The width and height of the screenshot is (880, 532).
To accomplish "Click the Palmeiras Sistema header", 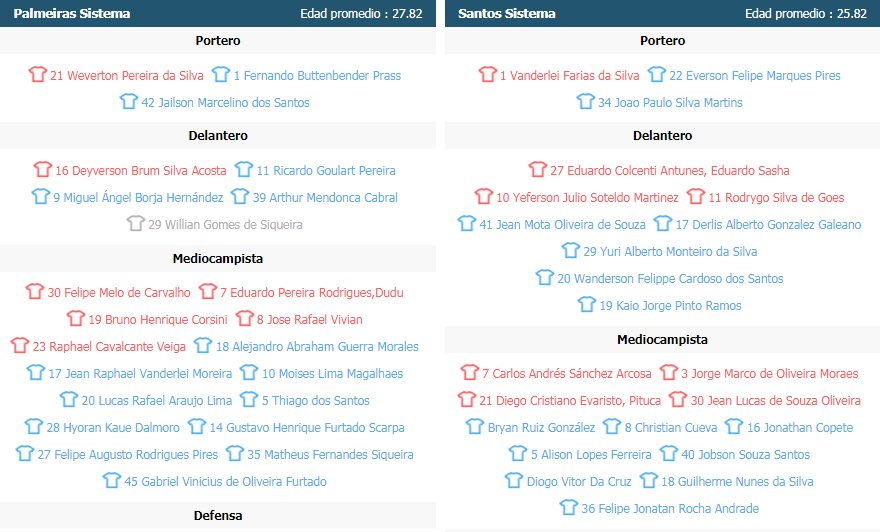I will click(x=65, y=14).
